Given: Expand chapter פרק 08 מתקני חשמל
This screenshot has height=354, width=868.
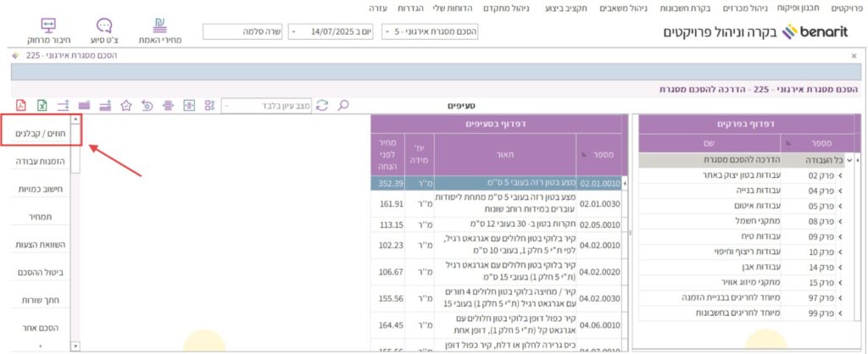Looking at the screenshot, I should point(842,221).
